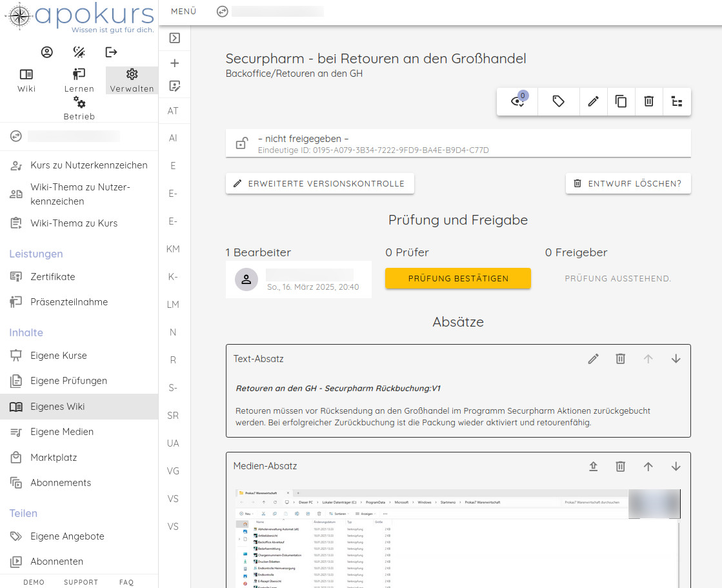Image resolution: width=722 pixels, height=588 pixels.
Task: Create a new article with the plus icon
Action: pyautogui.click(x=174, y=63)
